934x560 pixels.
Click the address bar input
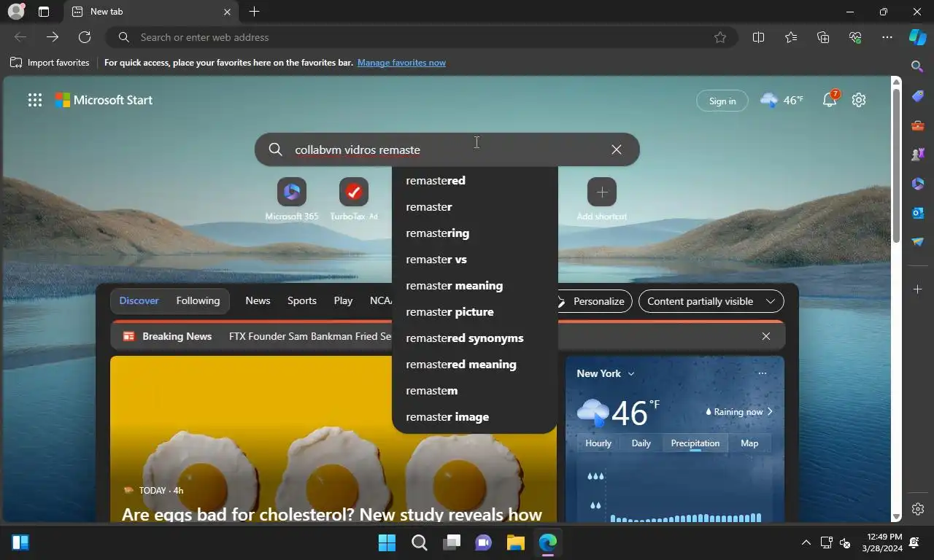(423, 37)
